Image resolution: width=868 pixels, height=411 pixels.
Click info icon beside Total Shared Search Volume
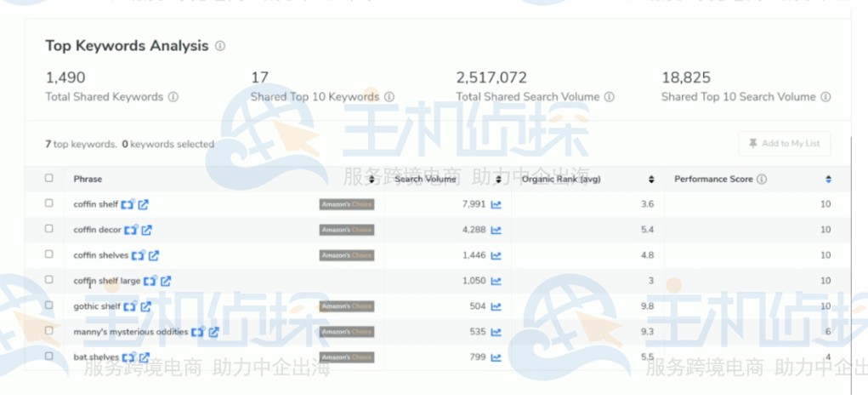click(x=609, y=97)
